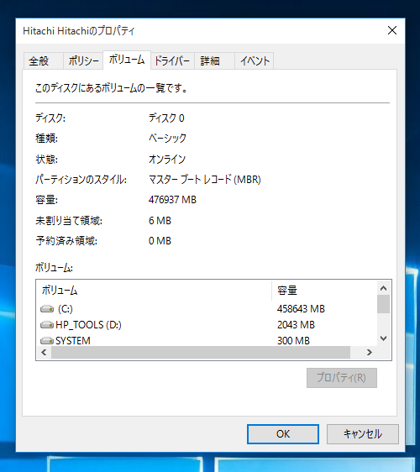
Task: Click the ベーシック type value
Action: [x=167, y=138]
